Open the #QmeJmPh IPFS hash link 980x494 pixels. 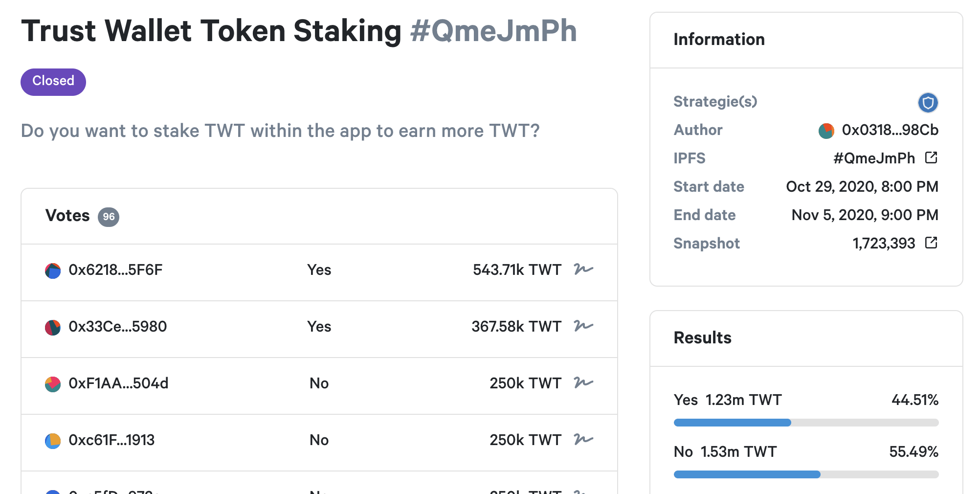pos(874,158)
